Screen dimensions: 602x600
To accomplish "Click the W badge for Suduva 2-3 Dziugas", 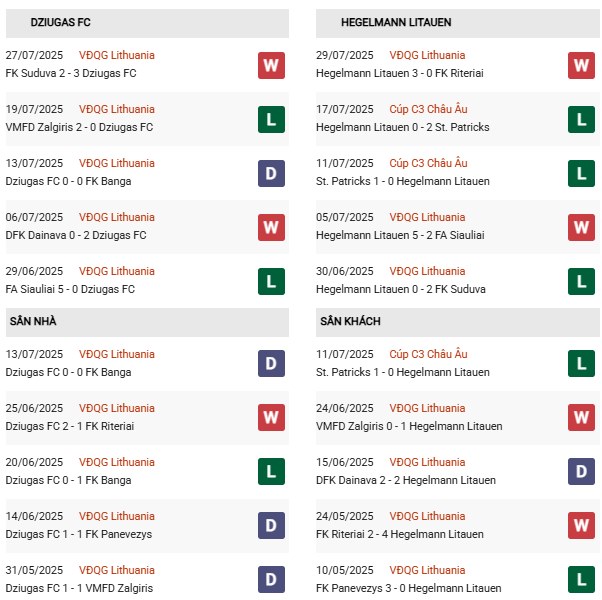I will tap(271, 66).
